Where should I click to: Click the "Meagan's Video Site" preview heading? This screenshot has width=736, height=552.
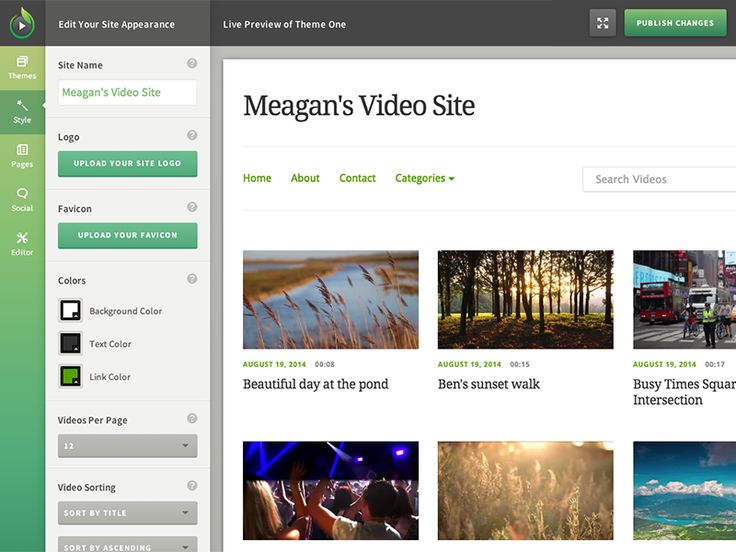[359, 106]
